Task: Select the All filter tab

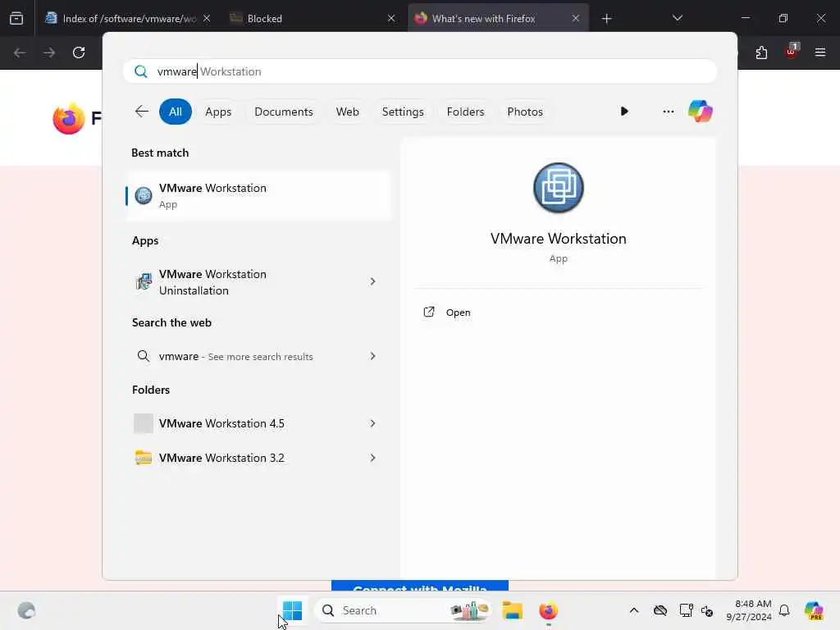Action: 176,112
